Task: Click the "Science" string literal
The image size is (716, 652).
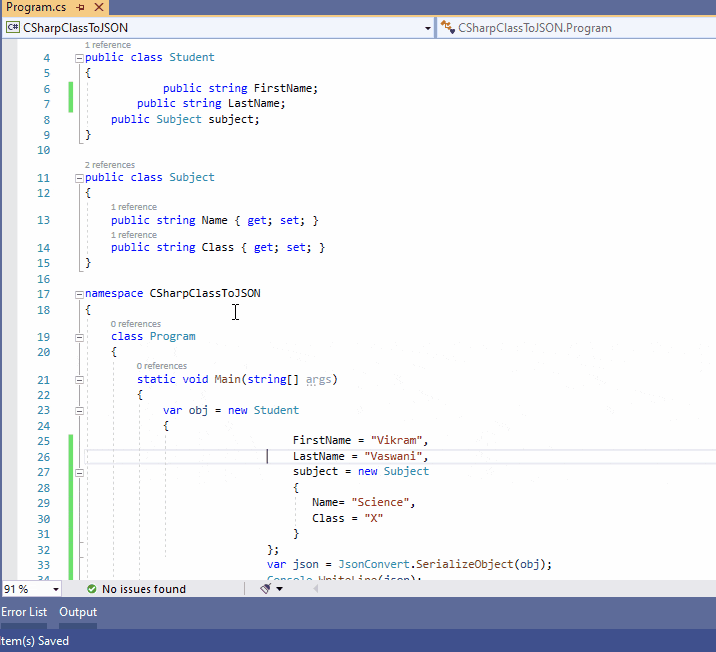Action: click(380, 502)
